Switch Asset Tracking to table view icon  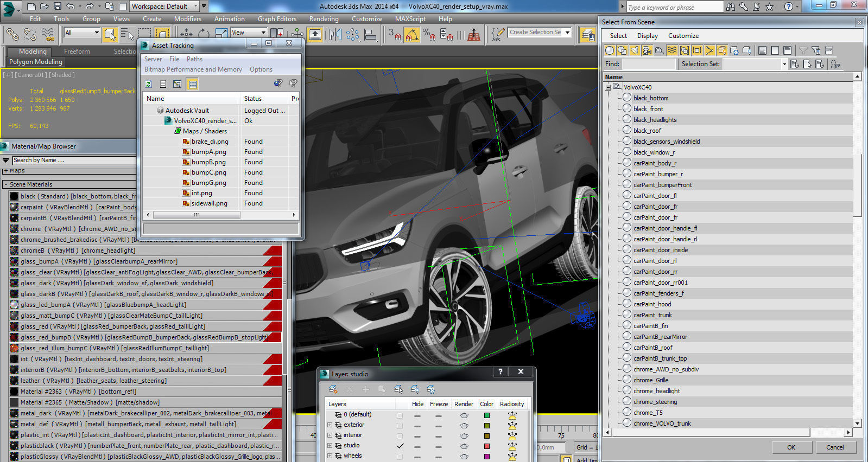(x=192, y=84)
